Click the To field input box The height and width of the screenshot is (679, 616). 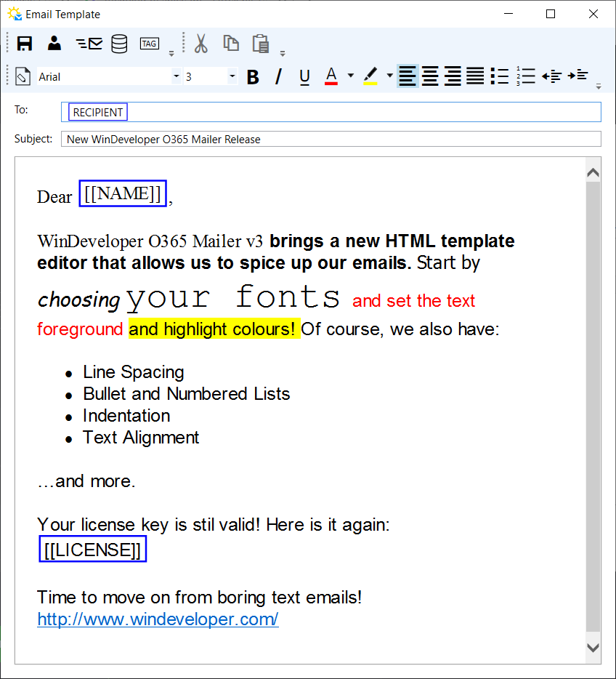pyautogui.click(x=331, y=112)
